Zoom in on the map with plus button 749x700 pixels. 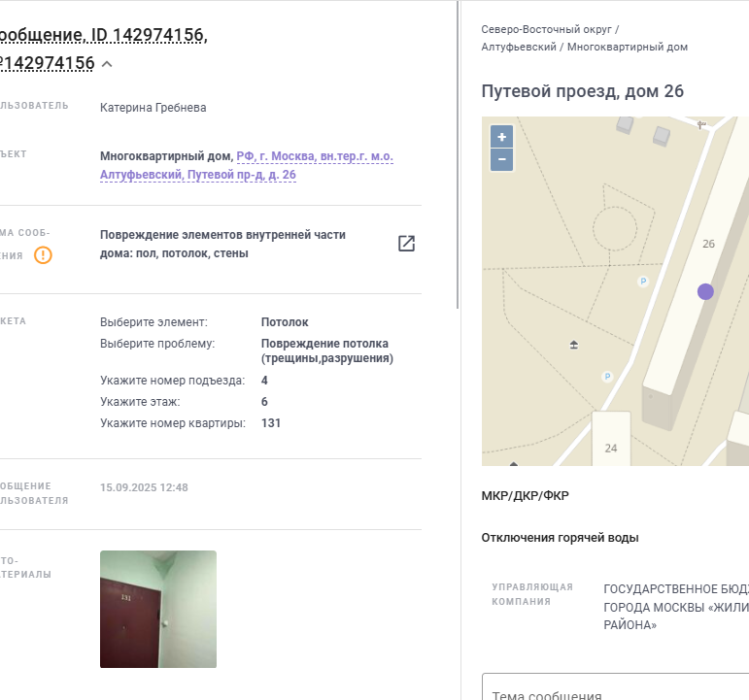(501, 137)
